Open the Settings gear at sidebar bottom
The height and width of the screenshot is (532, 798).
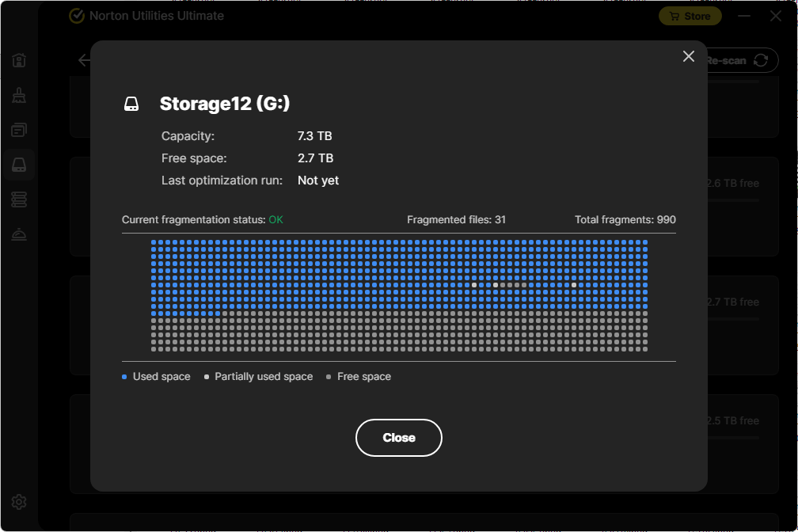(x=19, y=501)
